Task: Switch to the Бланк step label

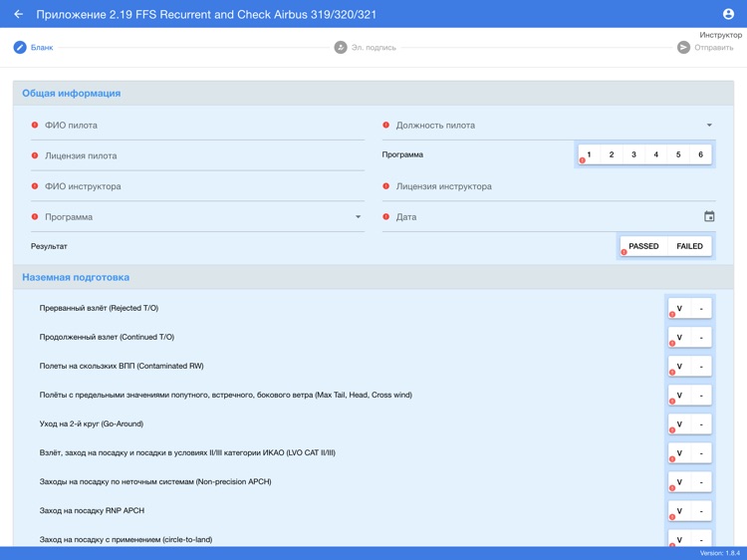Action: coord(42,48)
